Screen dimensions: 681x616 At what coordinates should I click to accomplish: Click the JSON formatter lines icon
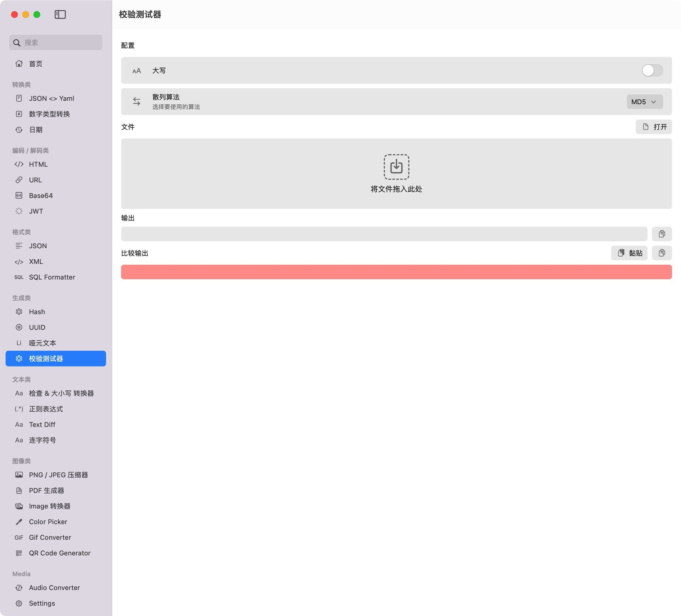tap(19, 246)
